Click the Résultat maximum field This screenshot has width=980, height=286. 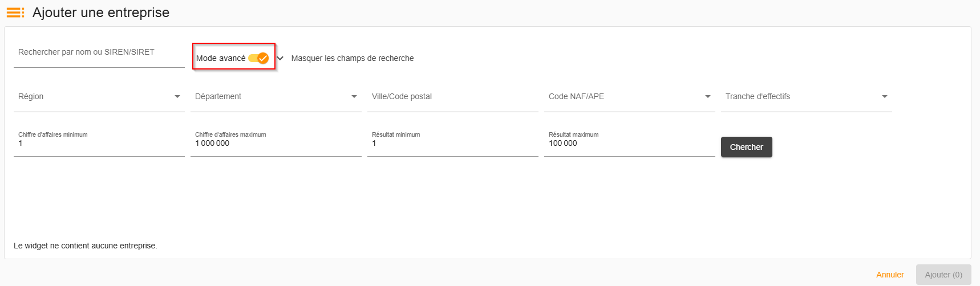(630, 143)
